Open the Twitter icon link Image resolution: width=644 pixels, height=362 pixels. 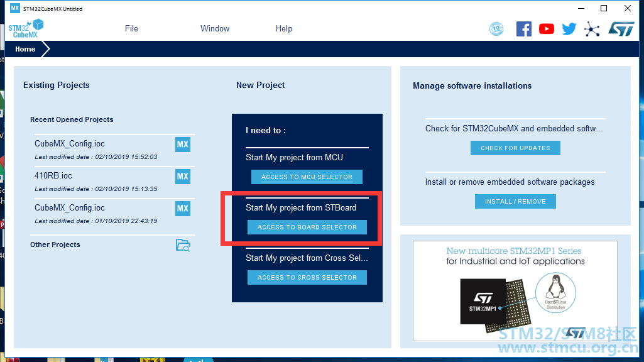point(569,29)
